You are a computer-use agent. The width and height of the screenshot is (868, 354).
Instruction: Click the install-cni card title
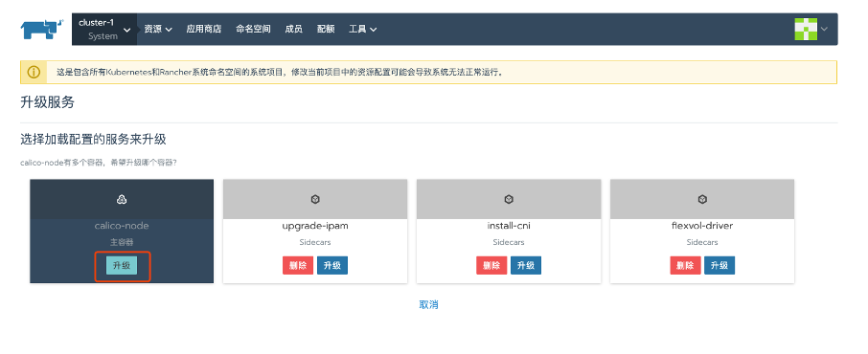point(509,226)
